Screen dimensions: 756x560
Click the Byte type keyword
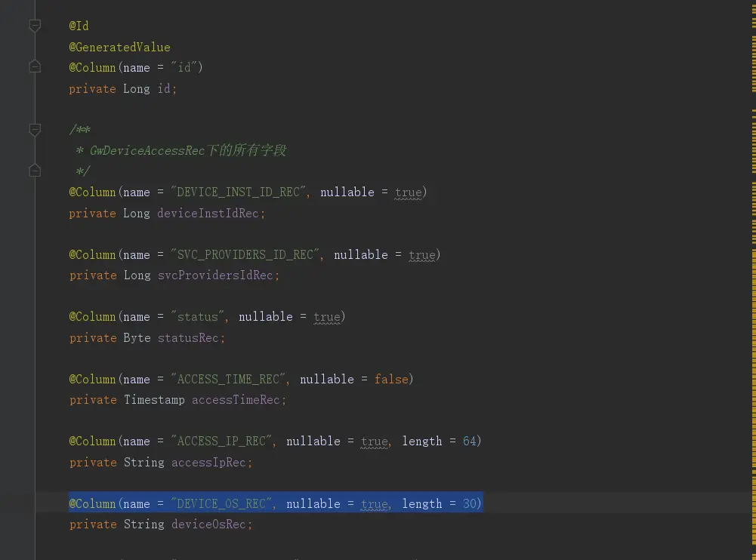(x=137, y=338)
